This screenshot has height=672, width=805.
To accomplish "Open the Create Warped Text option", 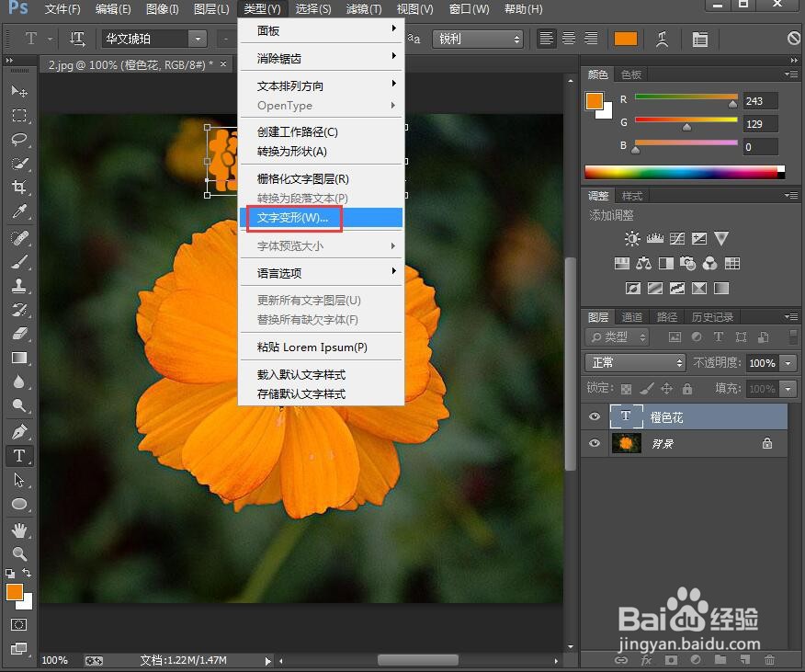I will [x=663, y=39].
